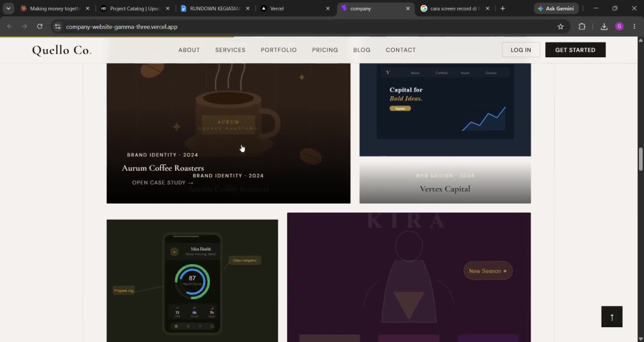Open the Extensions puzzle icon

(x=582, y=26)
